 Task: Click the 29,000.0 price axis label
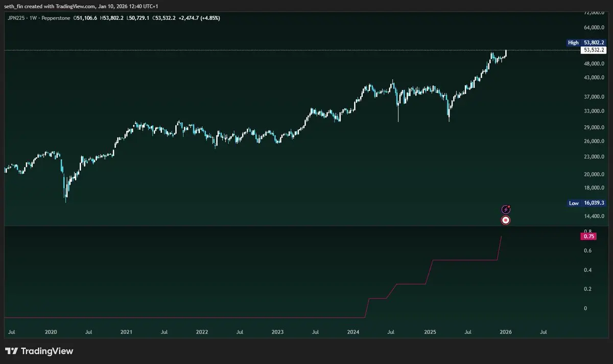(594, 128)
